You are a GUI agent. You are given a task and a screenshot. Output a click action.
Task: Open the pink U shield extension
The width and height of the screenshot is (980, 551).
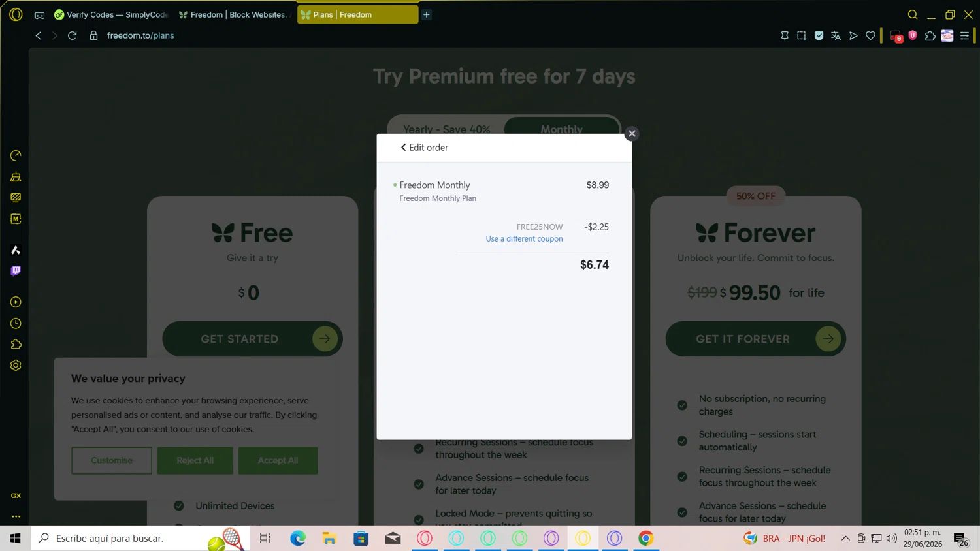[913, 35]
